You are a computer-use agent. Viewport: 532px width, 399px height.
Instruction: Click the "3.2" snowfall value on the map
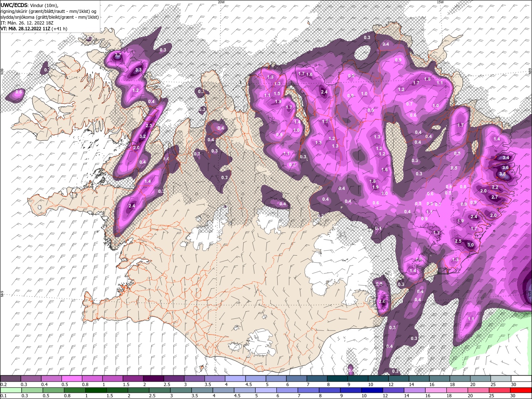142,136
